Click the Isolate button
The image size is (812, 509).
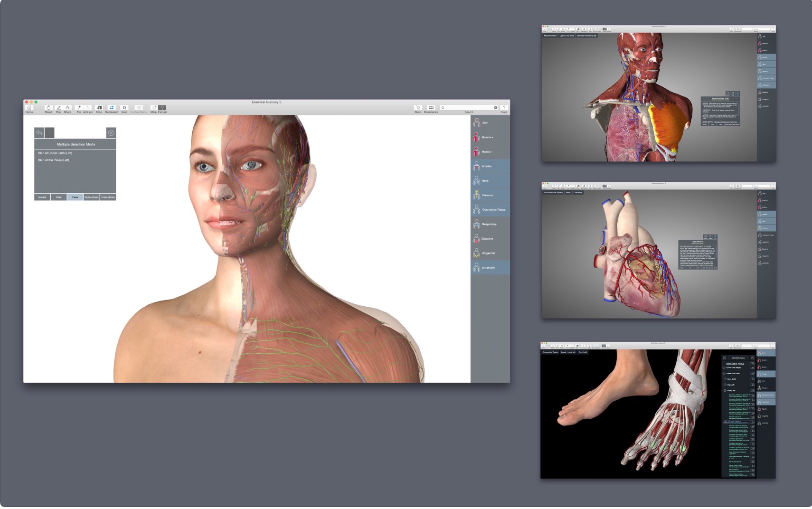(42, 197)
